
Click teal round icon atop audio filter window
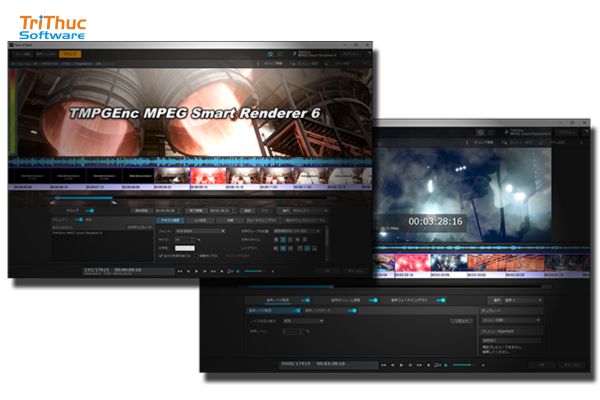pos(480,132)
